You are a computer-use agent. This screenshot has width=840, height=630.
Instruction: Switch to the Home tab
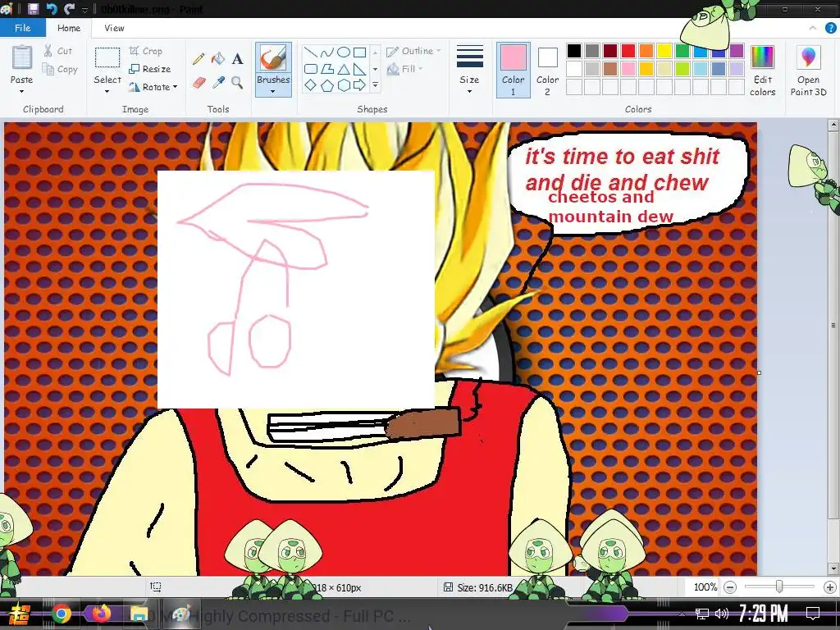(x=69, y=28)
